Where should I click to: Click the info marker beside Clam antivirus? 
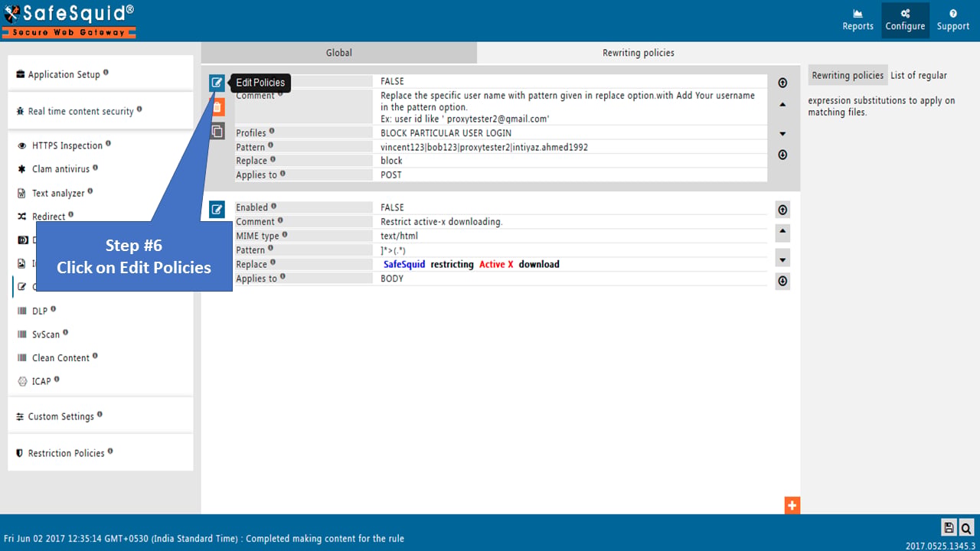(95, 168)
